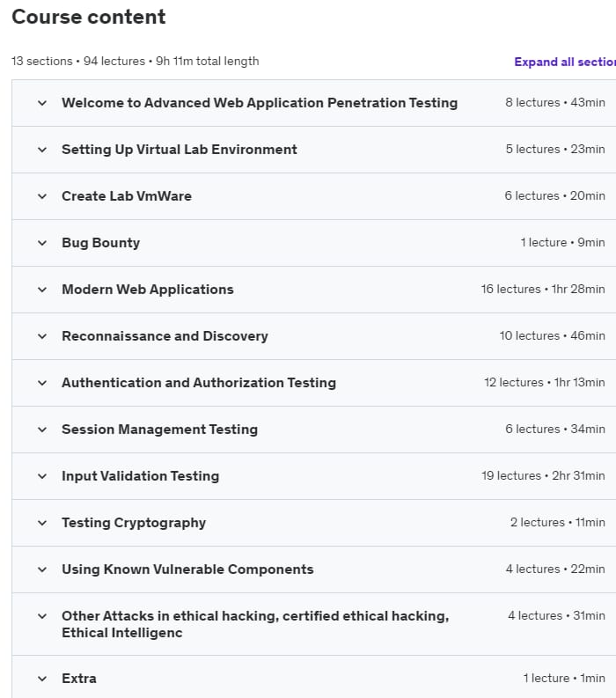Open Welcome to Advanced Web Application Penetration Testing title

(x=260, y=103)
